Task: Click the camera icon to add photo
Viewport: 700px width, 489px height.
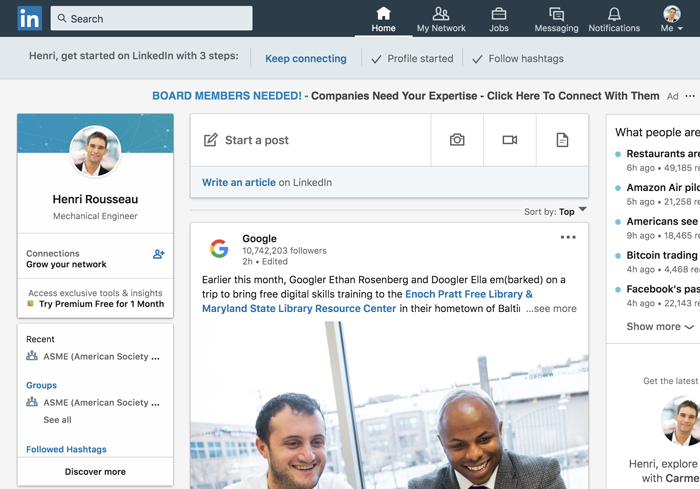Action: coord(457,140)
